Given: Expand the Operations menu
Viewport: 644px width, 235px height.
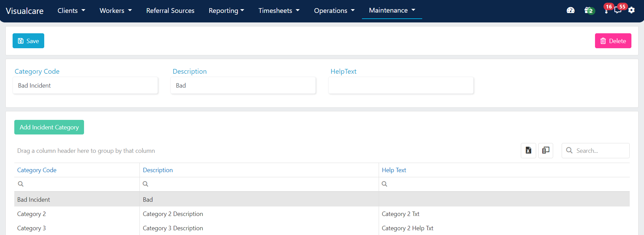Looking at the screenshot, I should [x=334, y=11].
